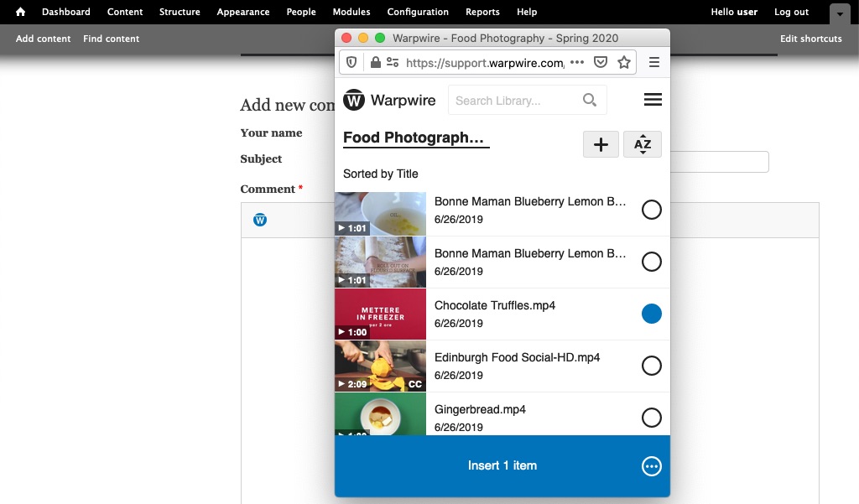
Task: Click the search magnifier in Warpwire library
Action: pos(590,100)
